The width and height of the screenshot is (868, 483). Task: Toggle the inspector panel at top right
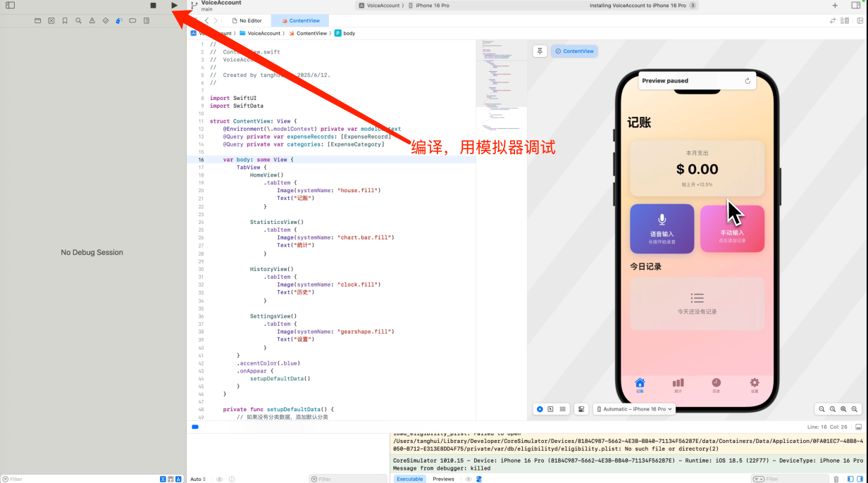coord(855,6)
